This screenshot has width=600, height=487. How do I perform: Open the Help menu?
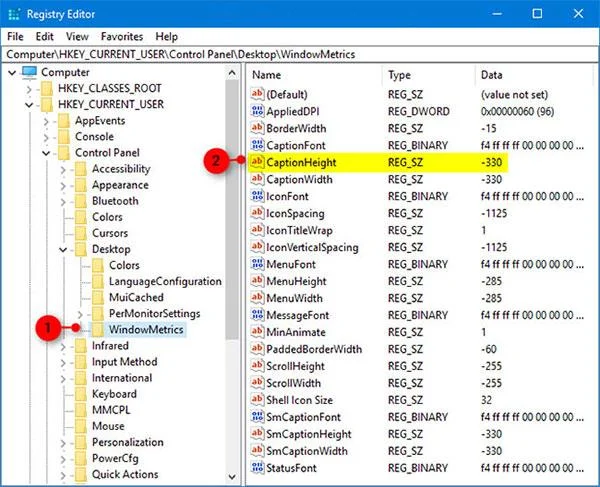166,37
